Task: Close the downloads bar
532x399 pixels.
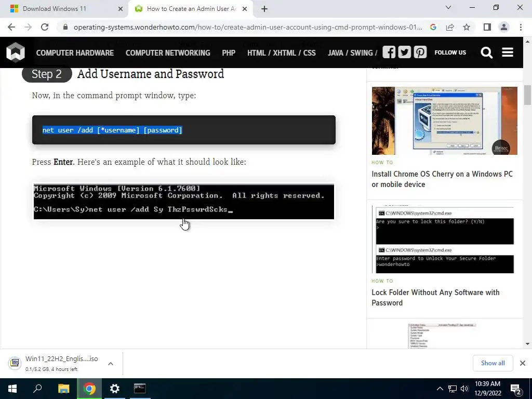Action: (523, 363)
